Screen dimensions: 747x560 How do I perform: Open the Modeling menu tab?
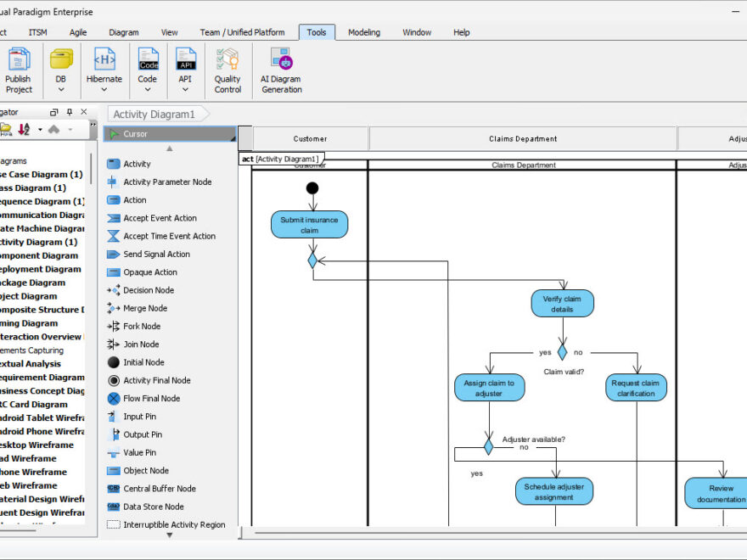point(364,32)
